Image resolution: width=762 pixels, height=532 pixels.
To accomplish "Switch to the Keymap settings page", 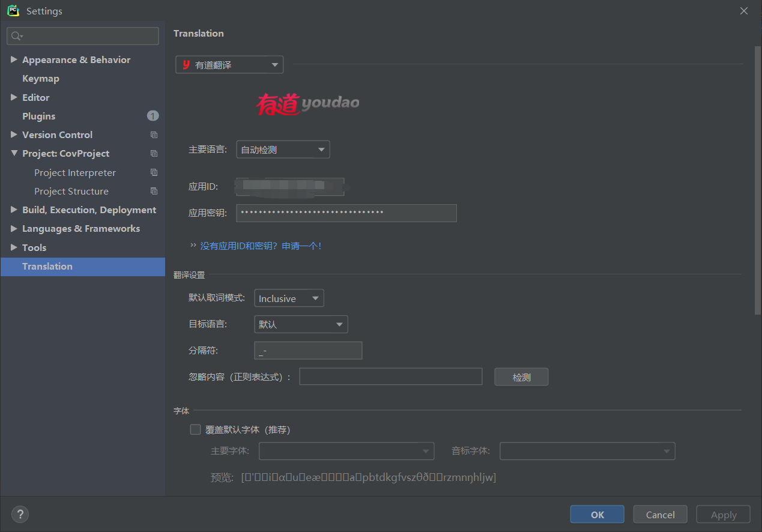I will click(41, 78).
